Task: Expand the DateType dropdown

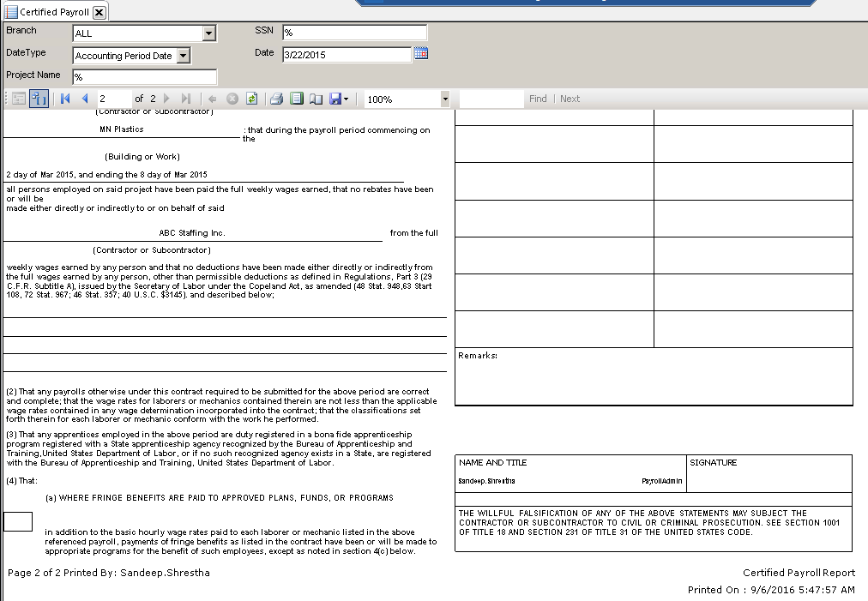Action: pos(183,56)
